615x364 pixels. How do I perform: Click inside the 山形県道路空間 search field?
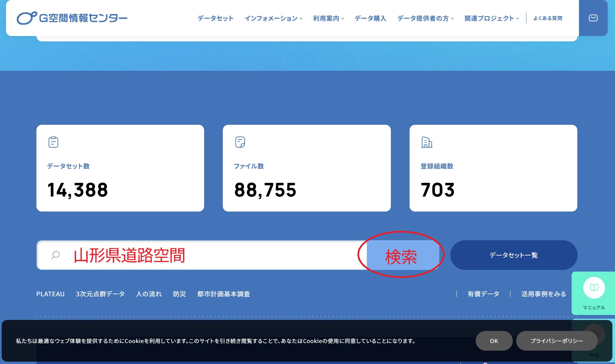[x=200, y=255]
